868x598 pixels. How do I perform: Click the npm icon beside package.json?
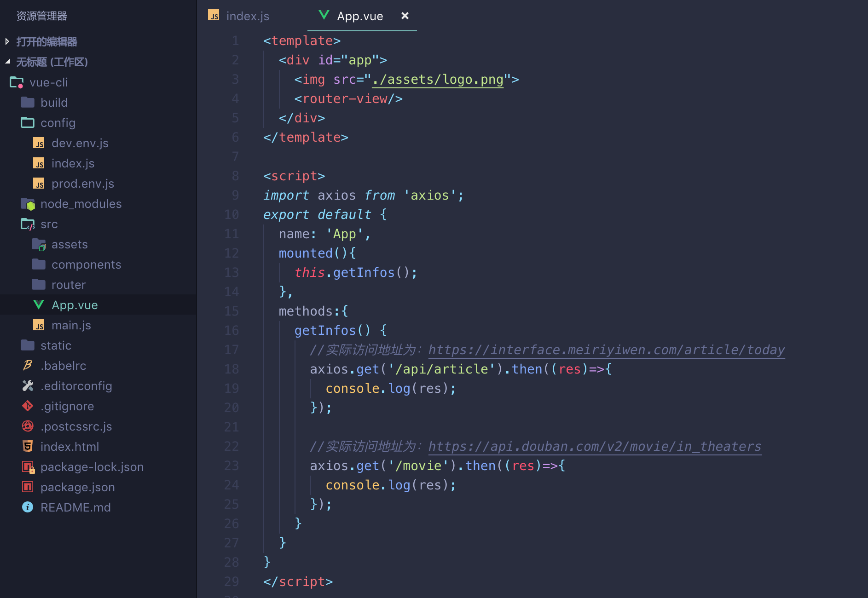pyautogui.click(x=28, y=487)
